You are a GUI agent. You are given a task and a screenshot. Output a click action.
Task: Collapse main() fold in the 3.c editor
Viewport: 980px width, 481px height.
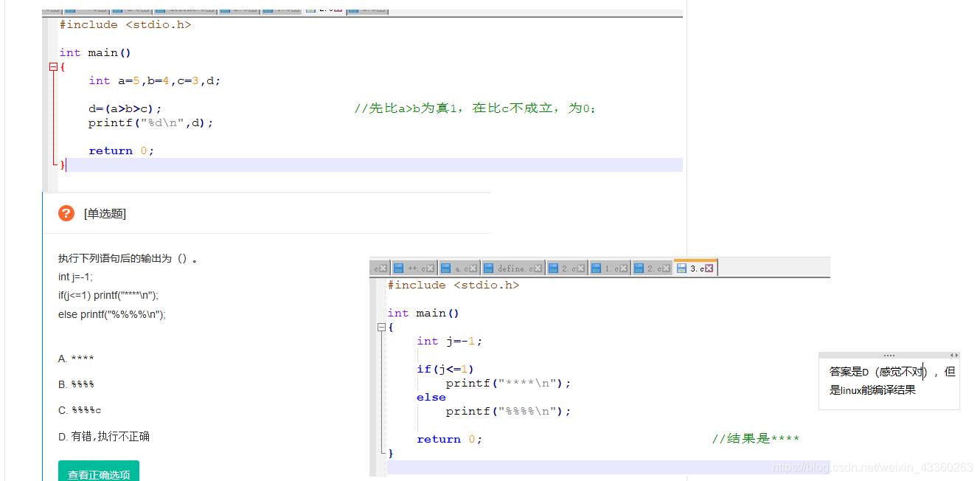pos(381,328)
